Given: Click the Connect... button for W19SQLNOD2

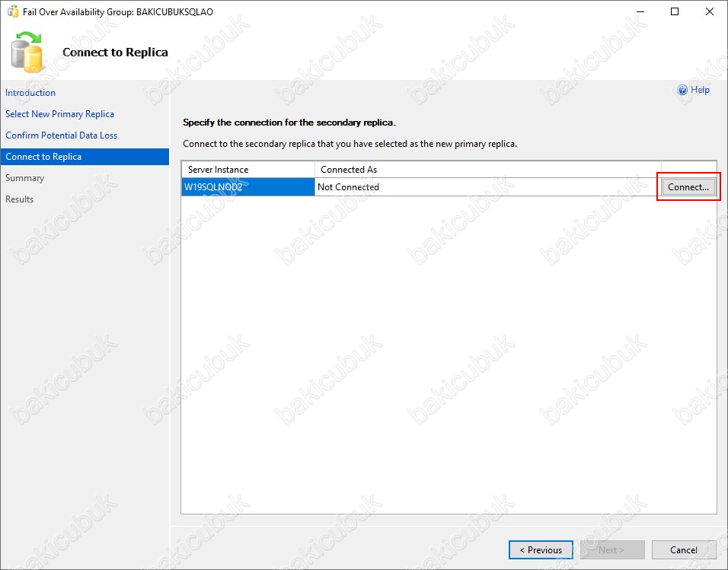Looking at the screenshot, I should point(688,187).
